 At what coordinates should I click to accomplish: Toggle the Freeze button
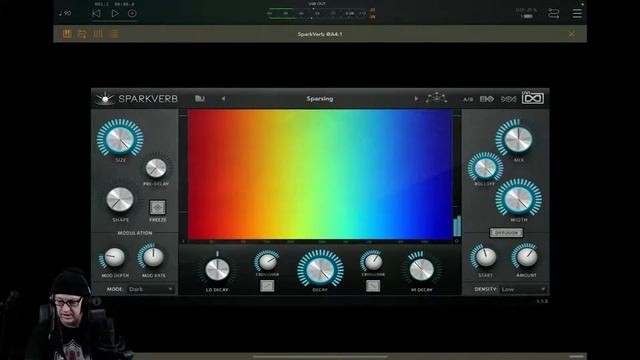click(158, 207)
